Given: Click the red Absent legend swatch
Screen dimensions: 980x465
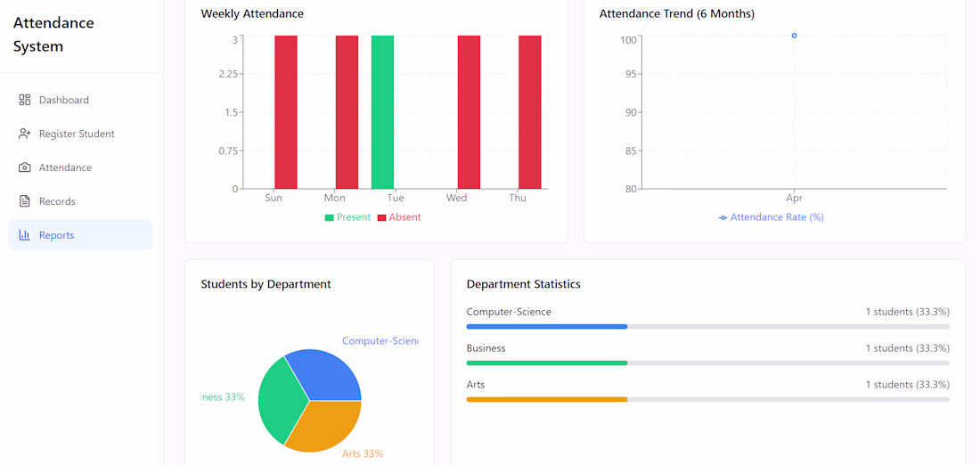Looking at the screenshot, I should [x=382, y=217].
